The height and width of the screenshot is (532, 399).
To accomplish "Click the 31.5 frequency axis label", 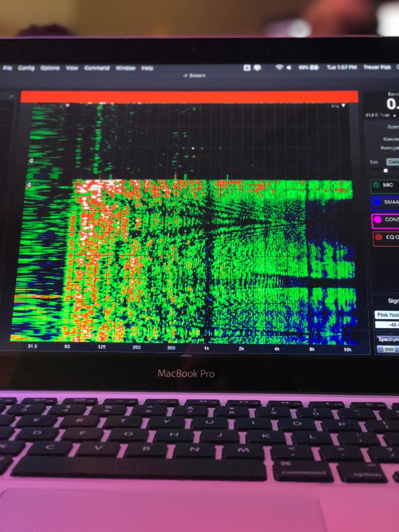I will tap(32, 346).
